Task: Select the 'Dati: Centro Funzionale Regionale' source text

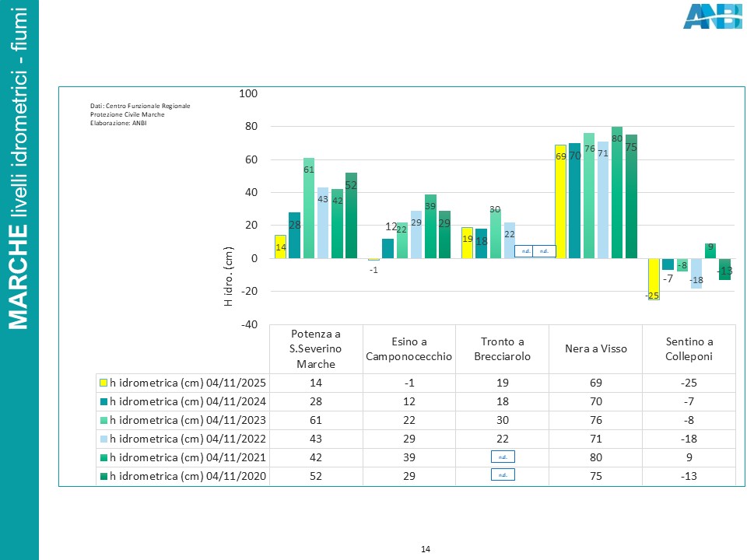Action: [x=140, y=106]
